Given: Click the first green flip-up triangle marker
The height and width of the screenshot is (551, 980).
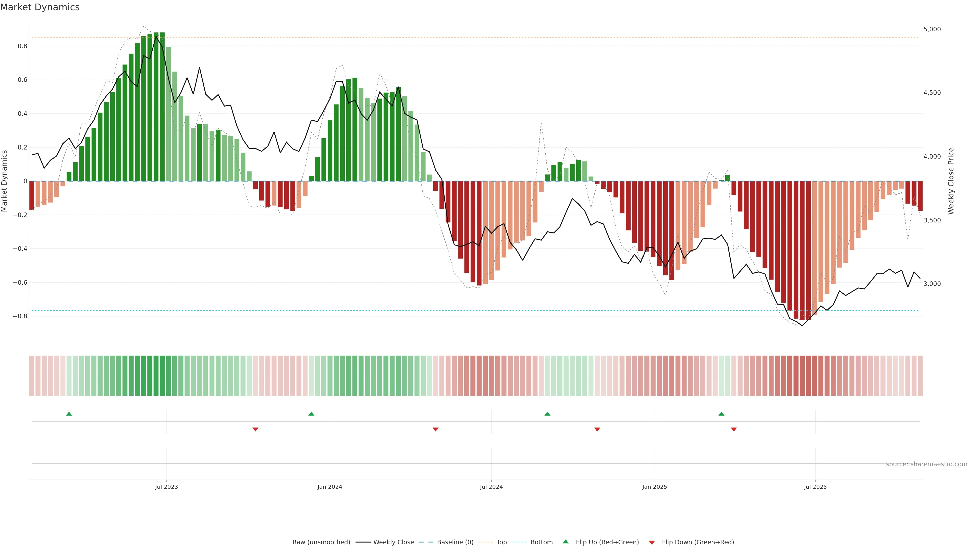Looking at the screenshot, I should click(x=69, y=414).
